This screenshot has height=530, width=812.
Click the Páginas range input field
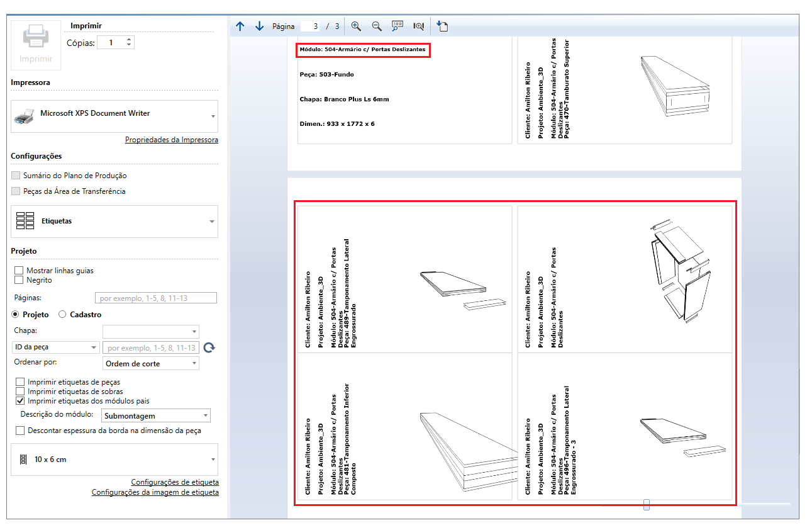coord(155,298)
